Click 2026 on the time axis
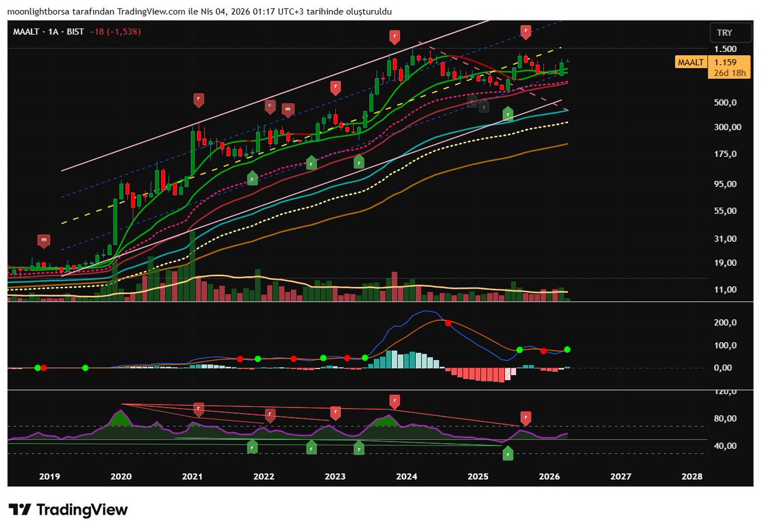The height and width of the screenshot is (532, 761). click(x=550, y=477)
